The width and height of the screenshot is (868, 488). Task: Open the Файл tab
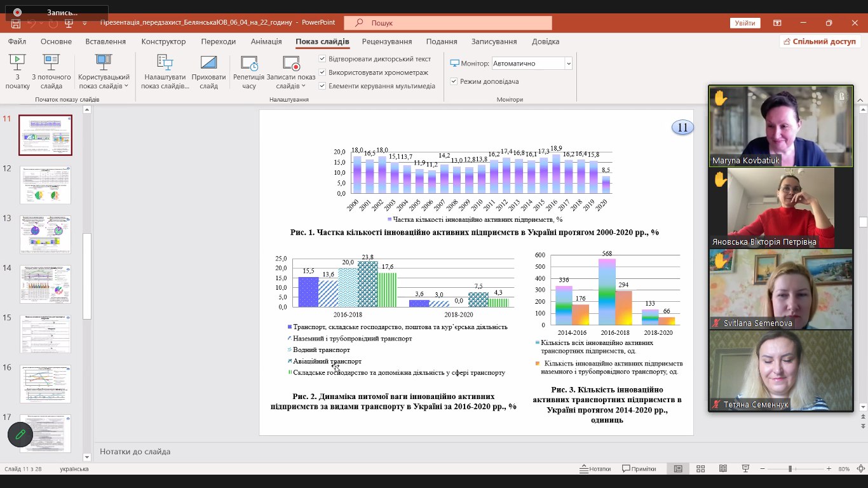click(x=17, y=41)
